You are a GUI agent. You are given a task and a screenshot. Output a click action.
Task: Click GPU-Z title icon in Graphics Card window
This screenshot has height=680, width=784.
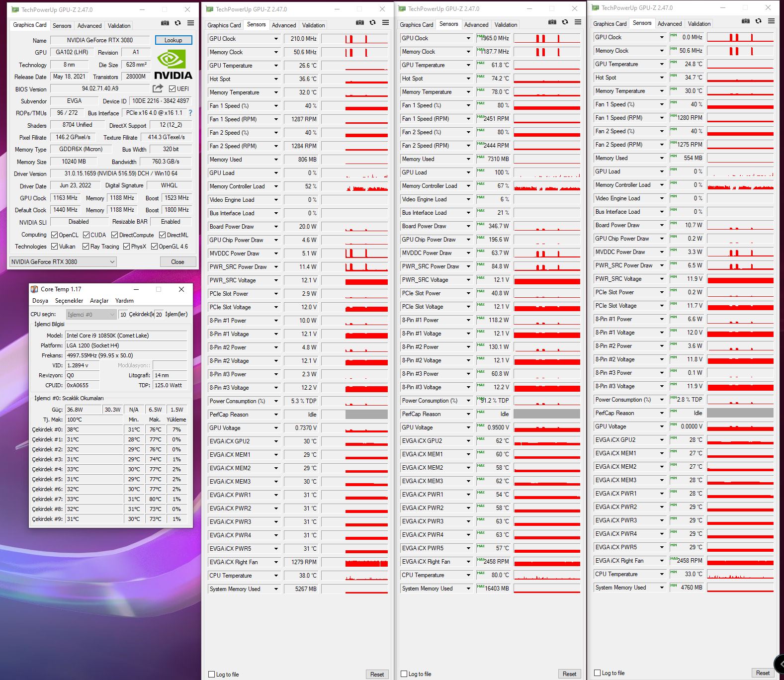(15, 9)
